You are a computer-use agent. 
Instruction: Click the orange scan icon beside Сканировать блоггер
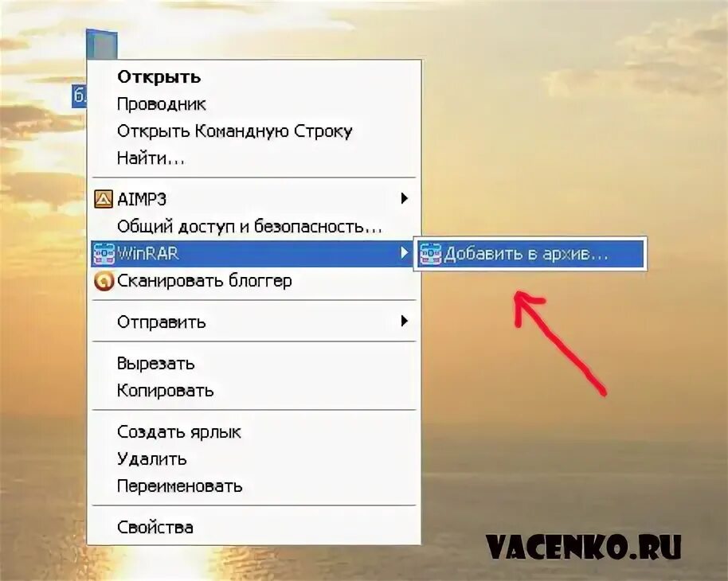pos(104,281)
